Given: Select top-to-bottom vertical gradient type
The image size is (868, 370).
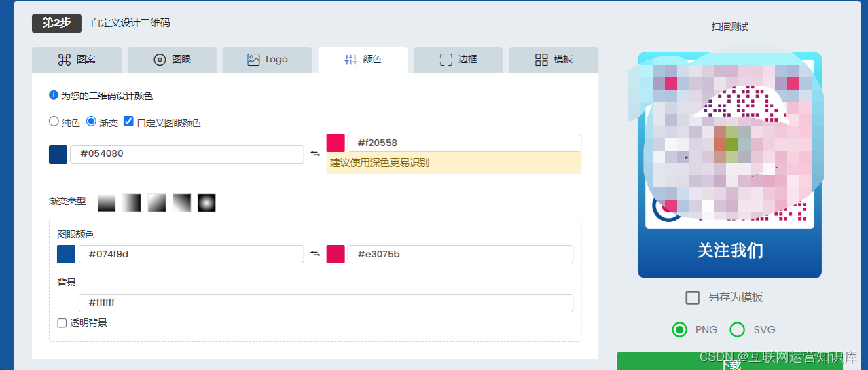Looking at the screenshot, I should click(x=107, y=202).
